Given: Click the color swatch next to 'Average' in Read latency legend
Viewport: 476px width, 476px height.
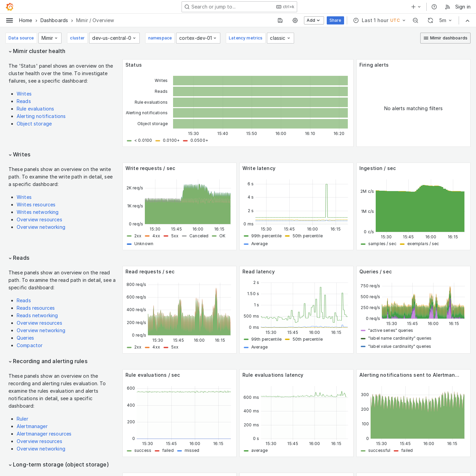Looking at the screenshot, I should (x=246, y=347).
